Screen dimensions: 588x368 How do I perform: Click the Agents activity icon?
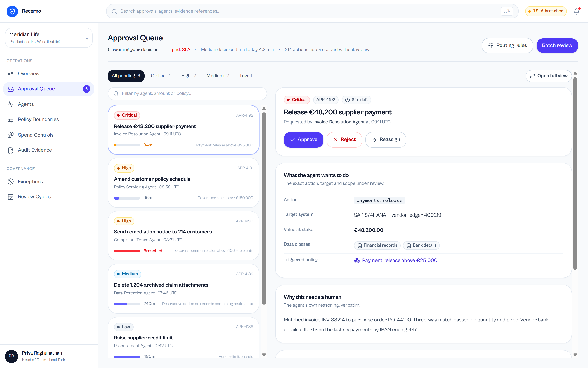[10, 104]
